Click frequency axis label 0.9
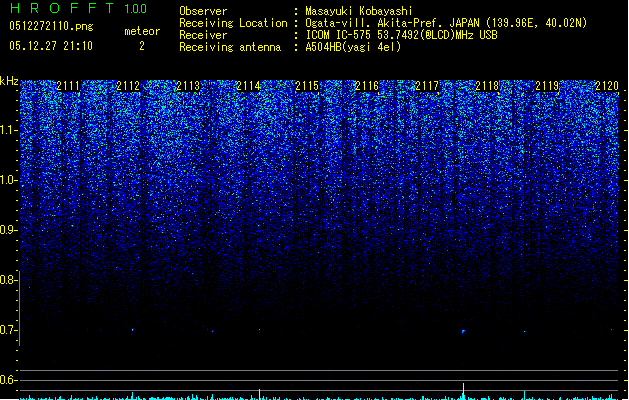 pyautogui.click(x=8, y=230)
